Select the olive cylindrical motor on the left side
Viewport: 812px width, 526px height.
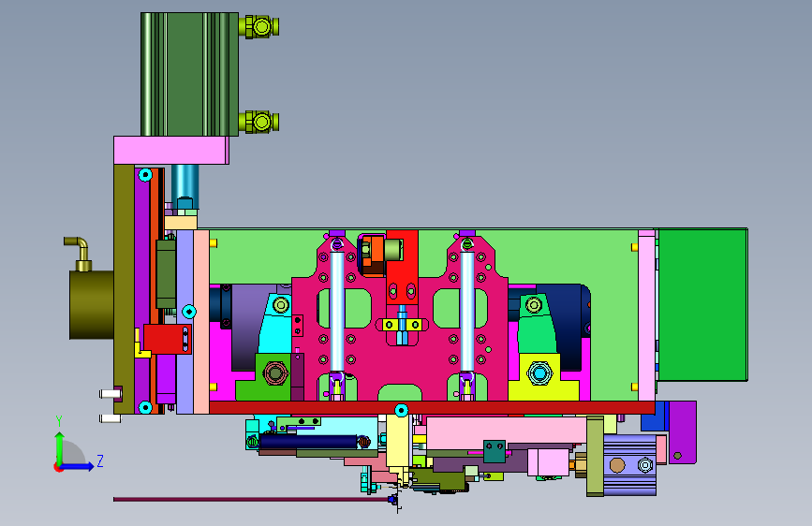92,305
